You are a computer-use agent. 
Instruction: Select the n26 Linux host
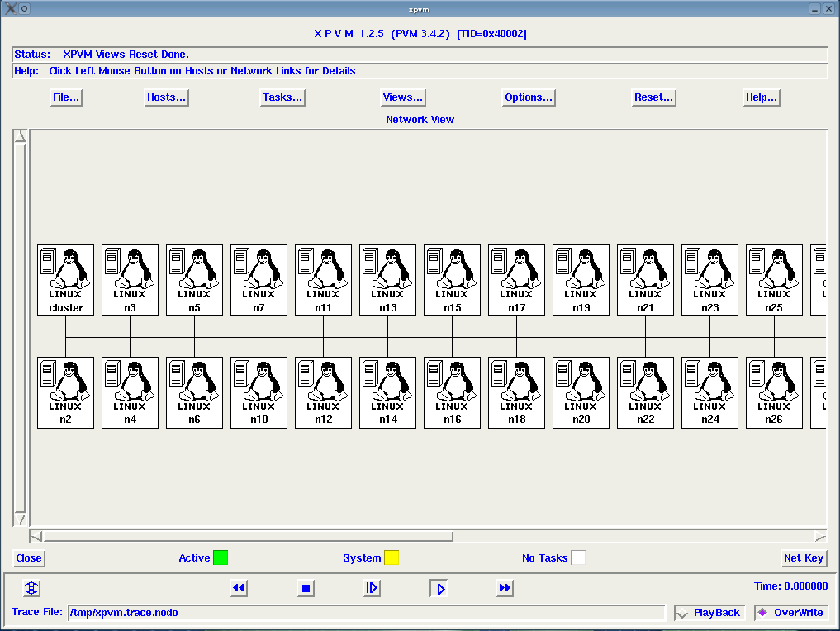774,392
